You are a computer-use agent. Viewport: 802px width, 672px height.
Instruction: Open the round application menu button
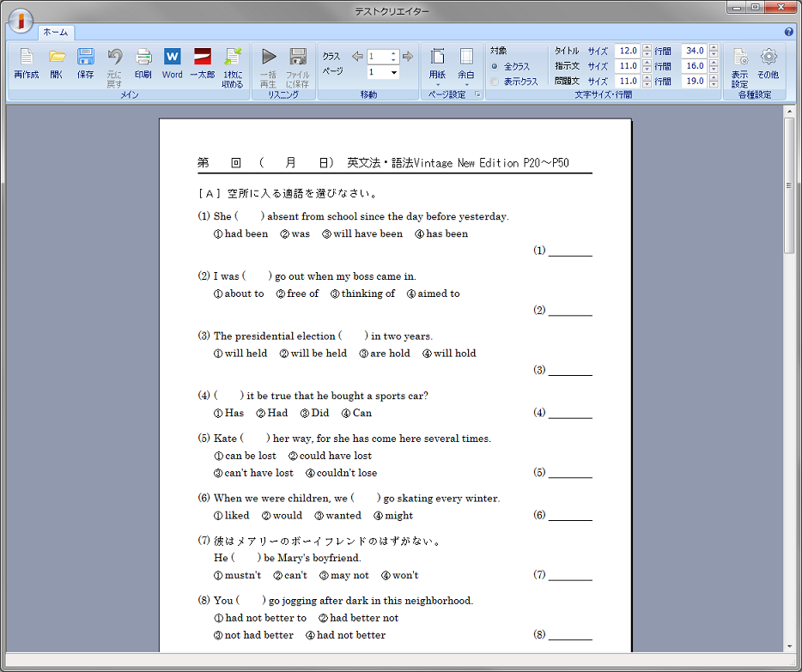coord(19,20)
